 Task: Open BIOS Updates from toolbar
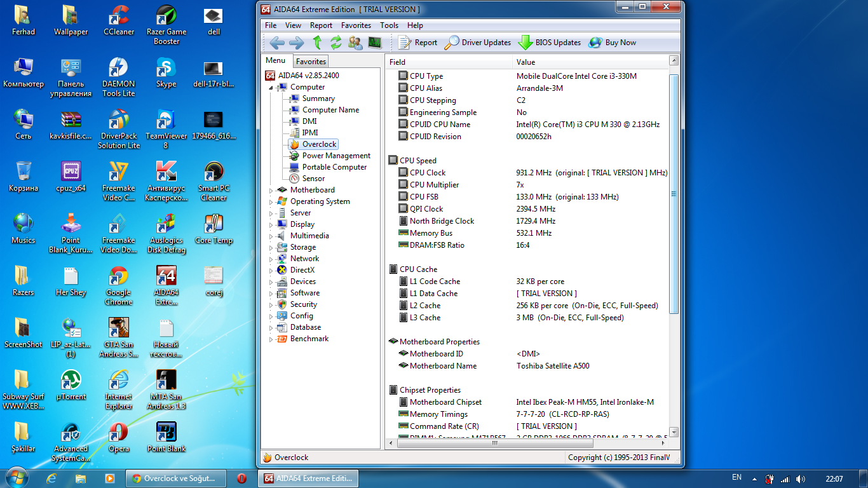tap(550, 43)
